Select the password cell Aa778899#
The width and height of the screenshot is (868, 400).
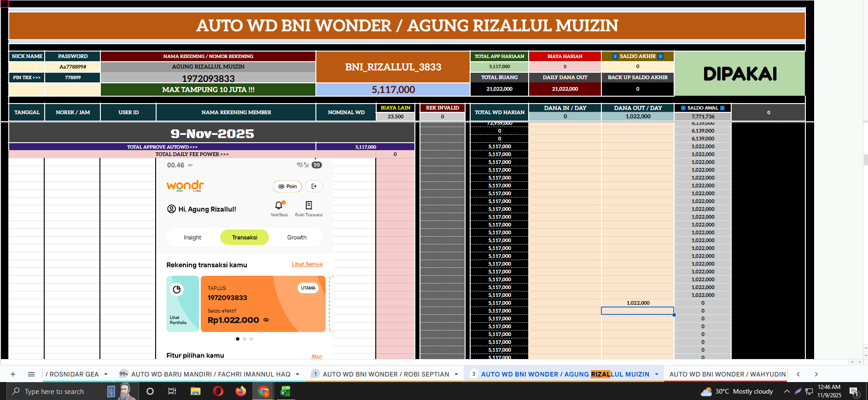73,67
